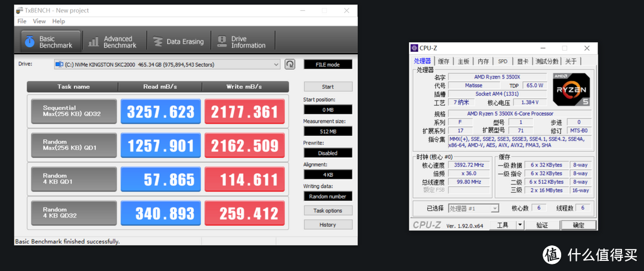644x271 pixels.
Task: Switch to the 内存 tab in CPU-Z
Action: [x=483, y=61]
